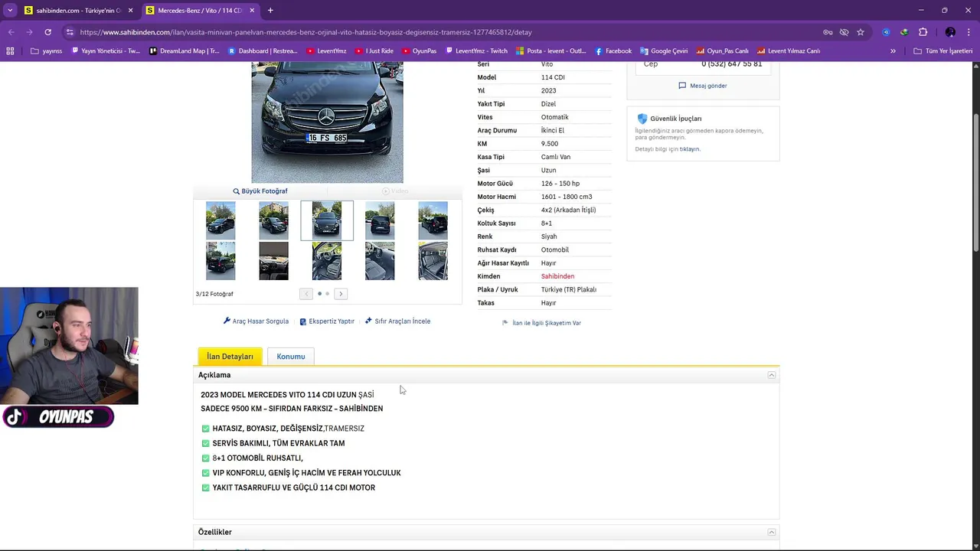
Task: Click the Çekiş value 4x2 (Arkadan İtişli)
Action: click(x=568, y=210)
